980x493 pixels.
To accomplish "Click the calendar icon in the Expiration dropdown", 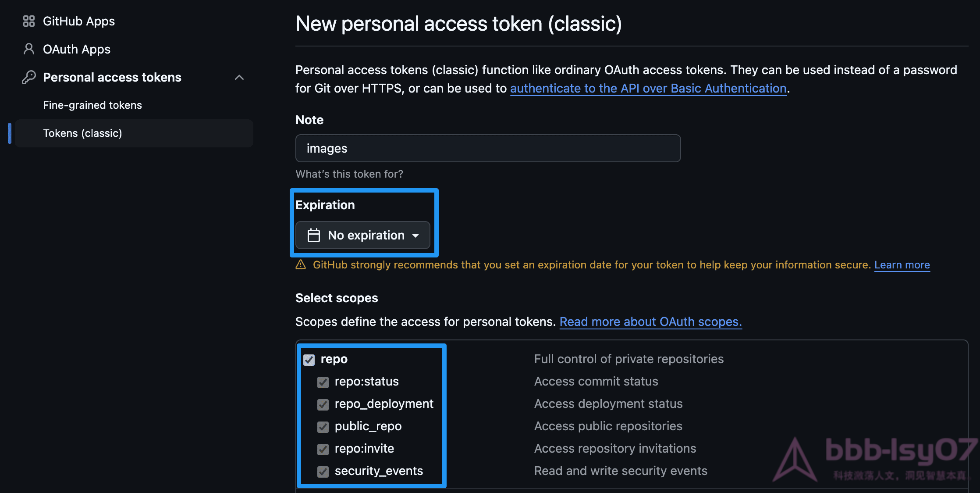I will pyautogui.click(x=314, y=235).
